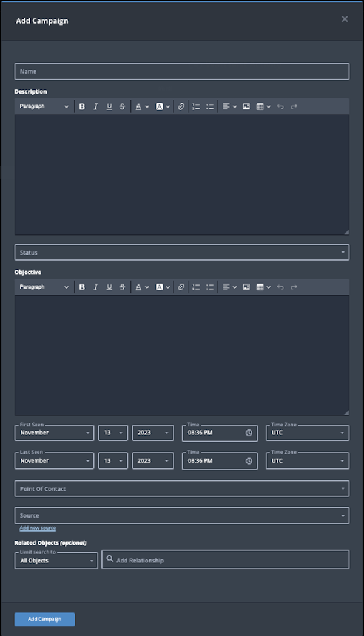Apply italic in Description toolbar
This screenshot has height=636, width=364.
click(x=96, y=106)
